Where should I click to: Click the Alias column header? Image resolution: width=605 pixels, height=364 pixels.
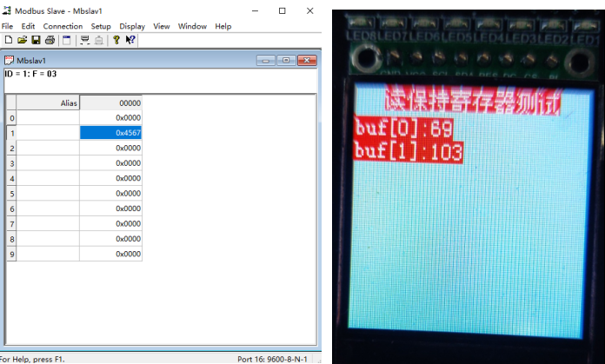pyautogui.click(x=48, y=103)
